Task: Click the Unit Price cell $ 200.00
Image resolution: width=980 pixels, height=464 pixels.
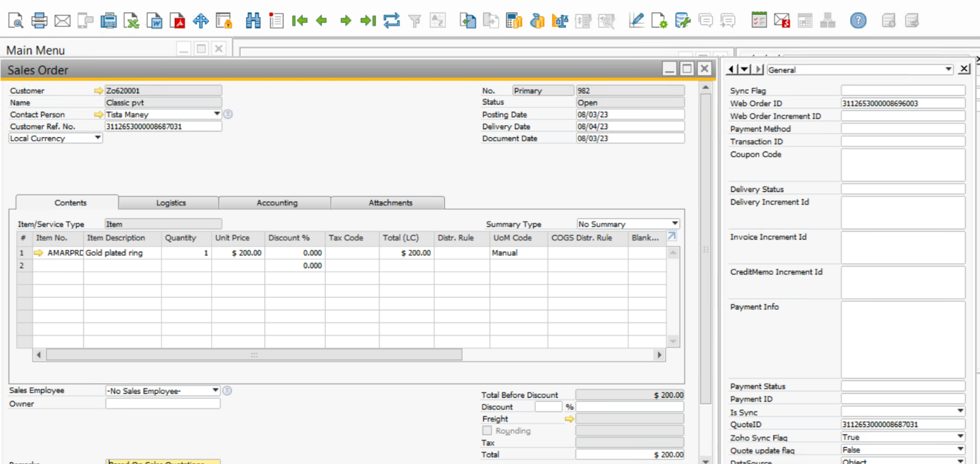Action: (238, 253)
